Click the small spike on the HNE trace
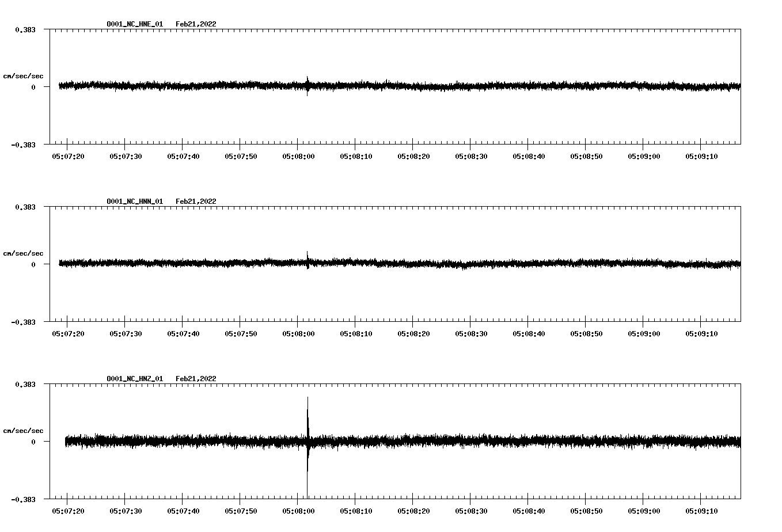The height and width of the screenshot is (532, 782). coord(308,86)
